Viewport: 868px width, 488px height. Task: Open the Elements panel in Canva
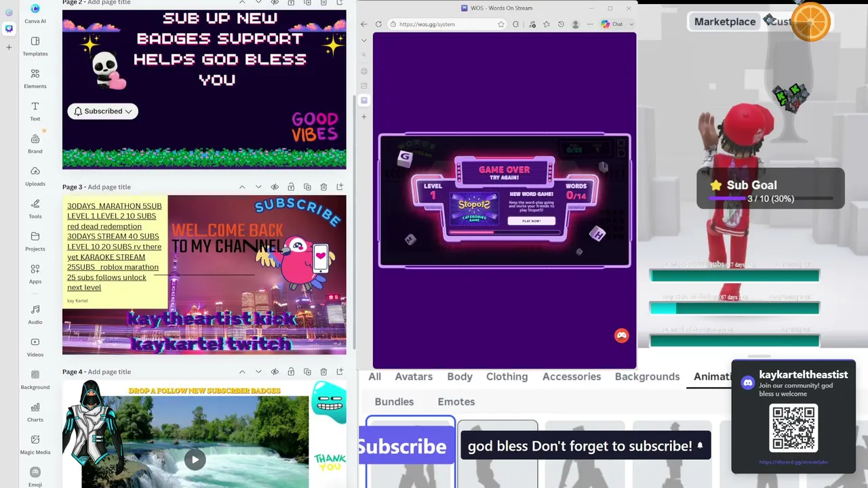click(35, 78)
